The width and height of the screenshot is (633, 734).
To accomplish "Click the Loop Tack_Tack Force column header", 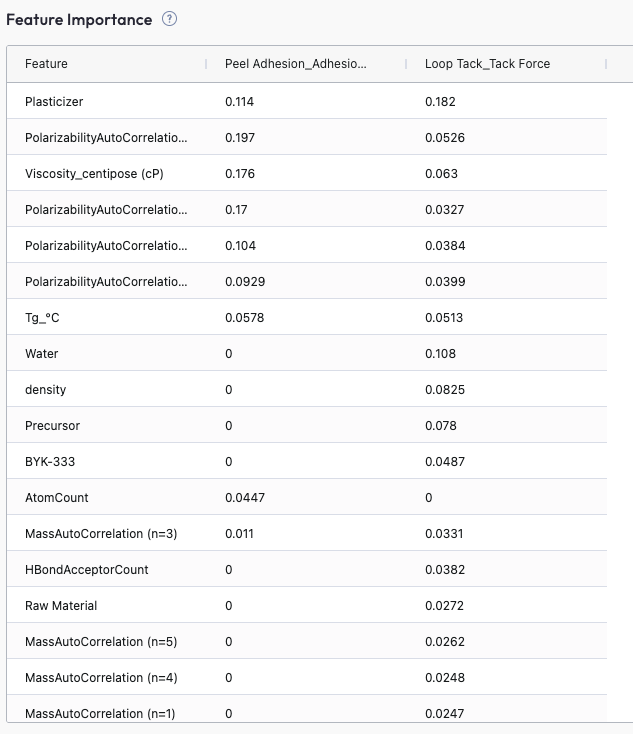I will tap(487, 64).
